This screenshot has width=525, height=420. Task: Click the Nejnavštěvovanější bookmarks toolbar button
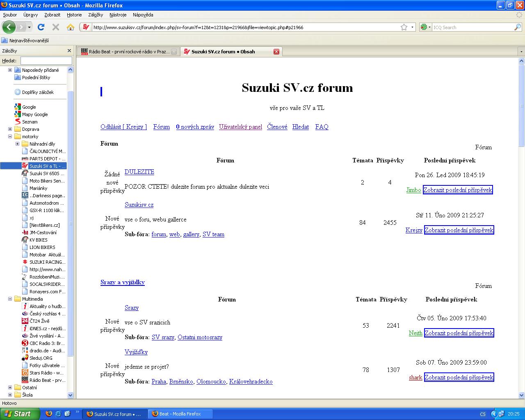[25, 41]
